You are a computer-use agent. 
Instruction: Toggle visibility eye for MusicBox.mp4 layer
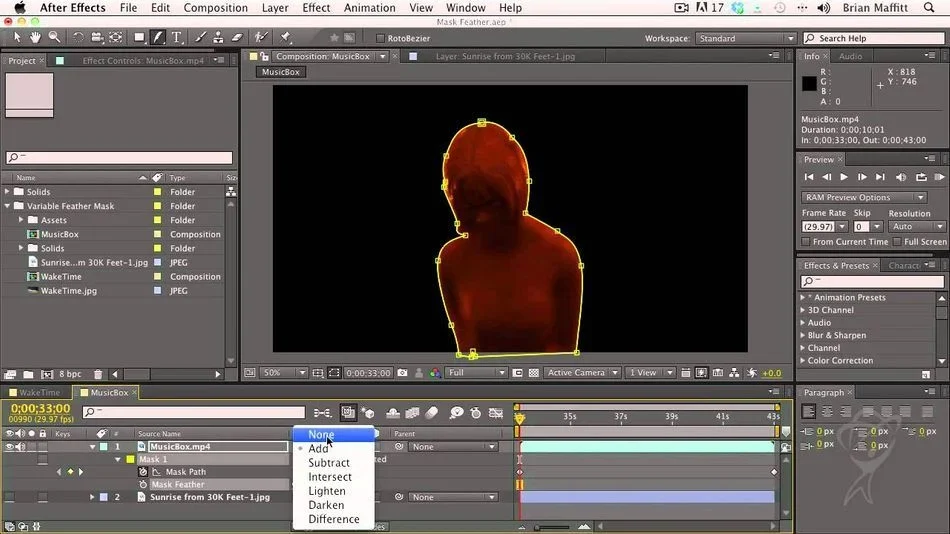[x=9, y=447]
